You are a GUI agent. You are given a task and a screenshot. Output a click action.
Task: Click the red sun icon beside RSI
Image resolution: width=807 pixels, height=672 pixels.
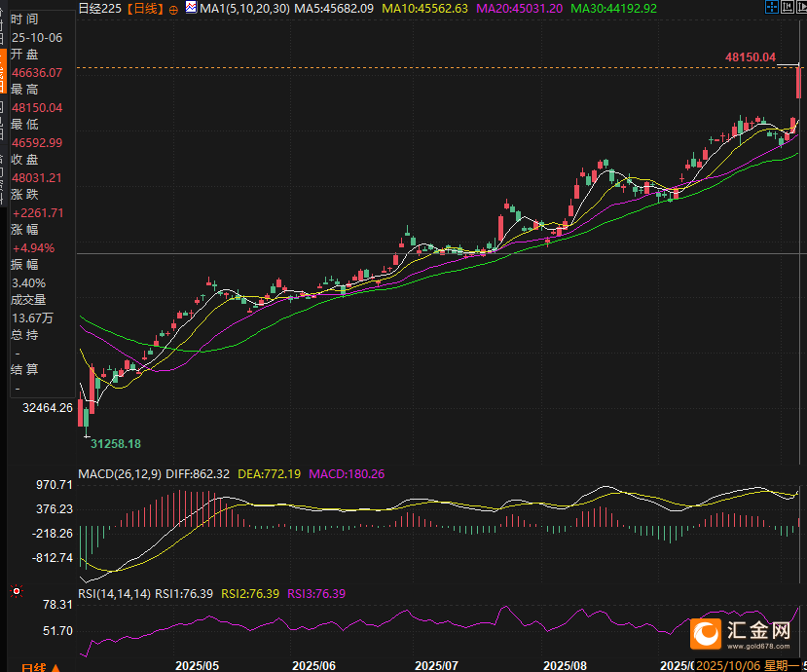coord(16,591)
